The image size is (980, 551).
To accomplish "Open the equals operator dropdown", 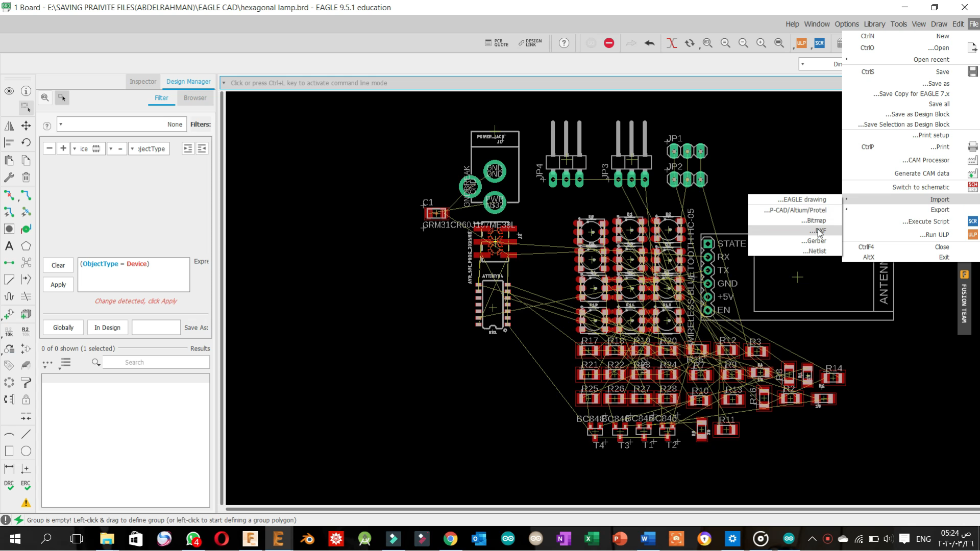I will pos(117,149).
